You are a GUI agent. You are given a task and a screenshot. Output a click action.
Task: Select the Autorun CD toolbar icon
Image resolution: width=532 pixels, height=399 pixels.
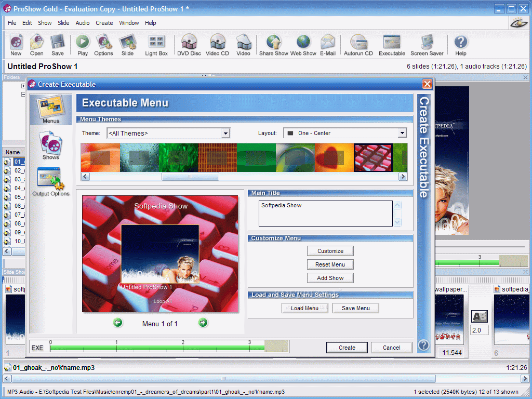(358, 45)
